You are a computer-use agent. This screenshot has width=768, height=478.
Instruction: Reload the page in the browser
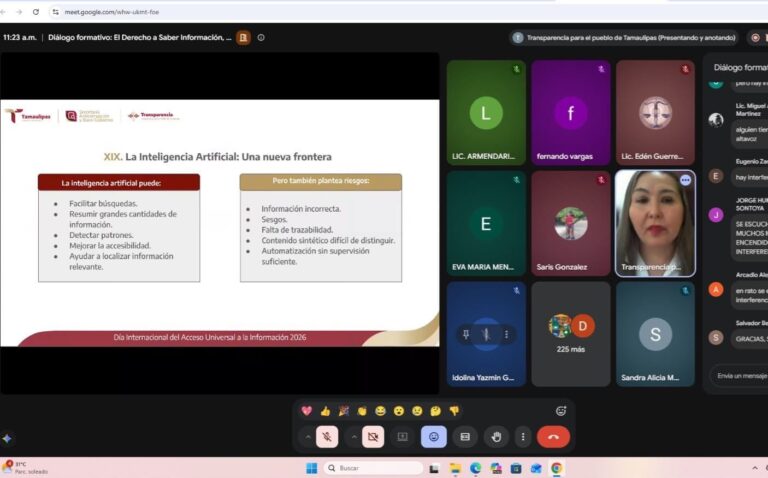click(36, 12)
